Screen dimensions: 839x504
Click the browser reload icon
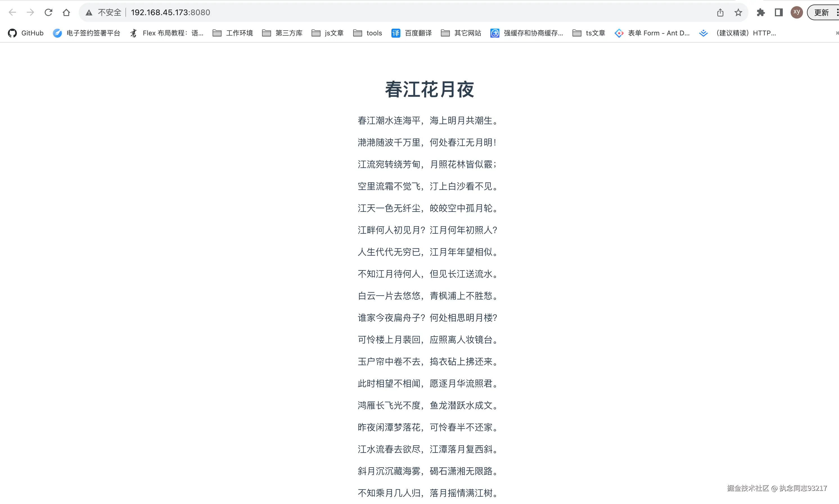pos(48,13)
